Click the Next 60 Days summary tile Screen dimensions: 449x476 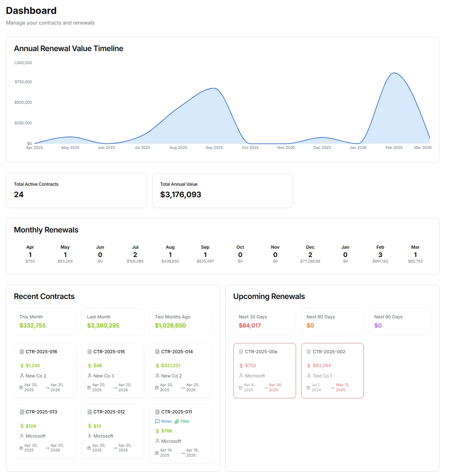coord(332,322)
